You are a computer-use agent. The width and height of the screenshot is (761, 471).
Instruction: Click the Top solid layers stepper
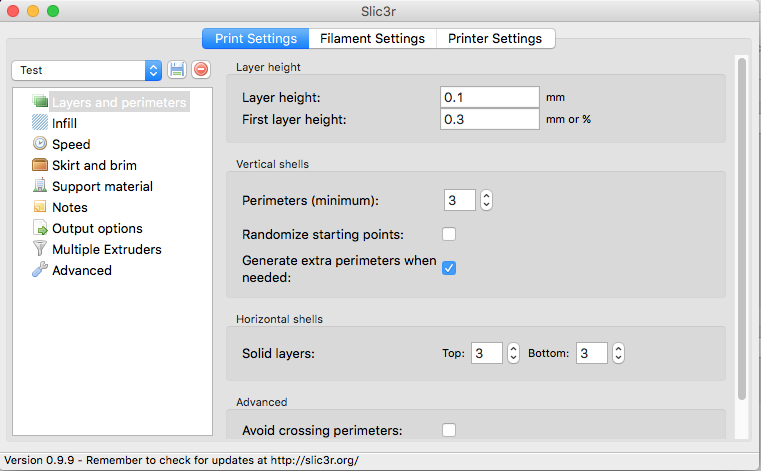[x=513, y=353]
